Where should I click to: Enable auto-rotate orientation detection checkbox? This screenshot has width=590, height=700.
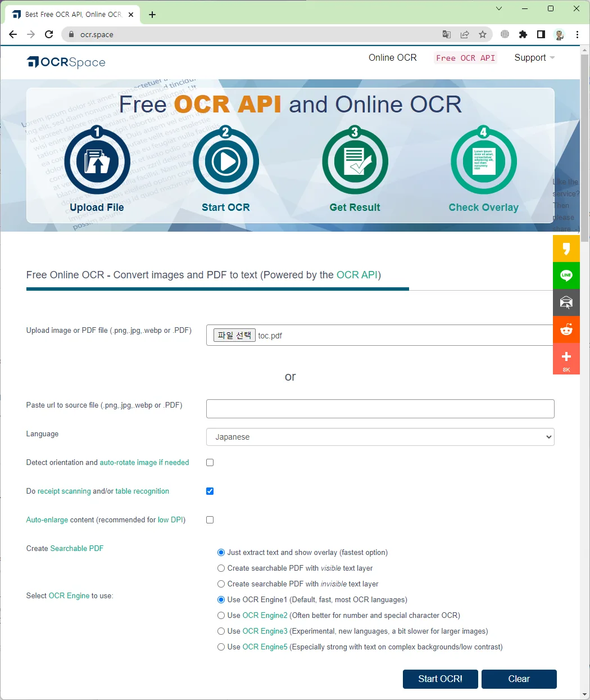[x=210, y=462]
